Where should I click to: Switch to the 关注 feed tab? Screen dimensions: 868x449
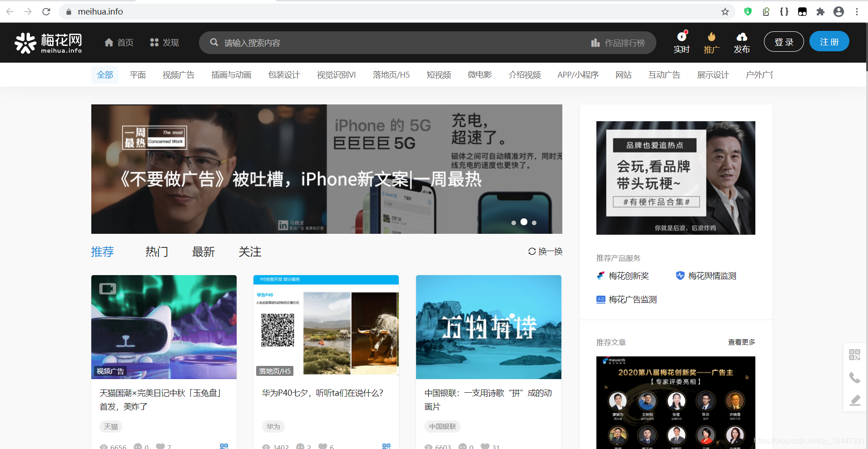coord(250,252)
